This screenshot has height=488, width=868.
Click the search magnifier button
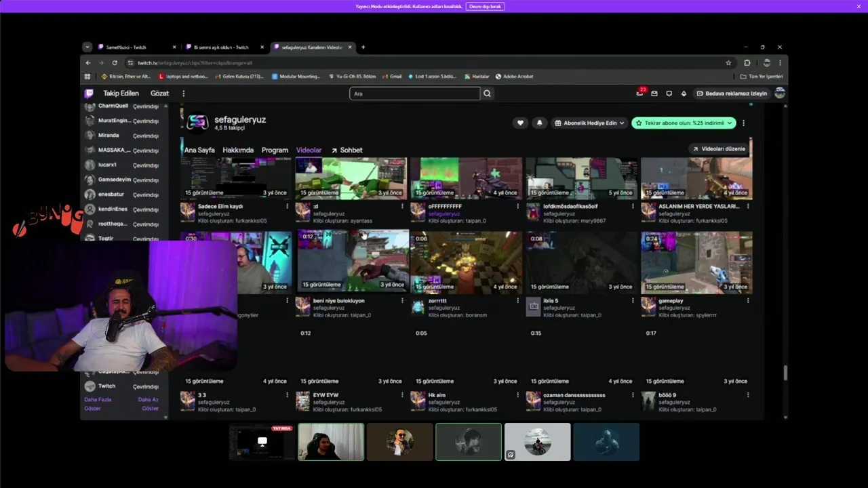487,94
